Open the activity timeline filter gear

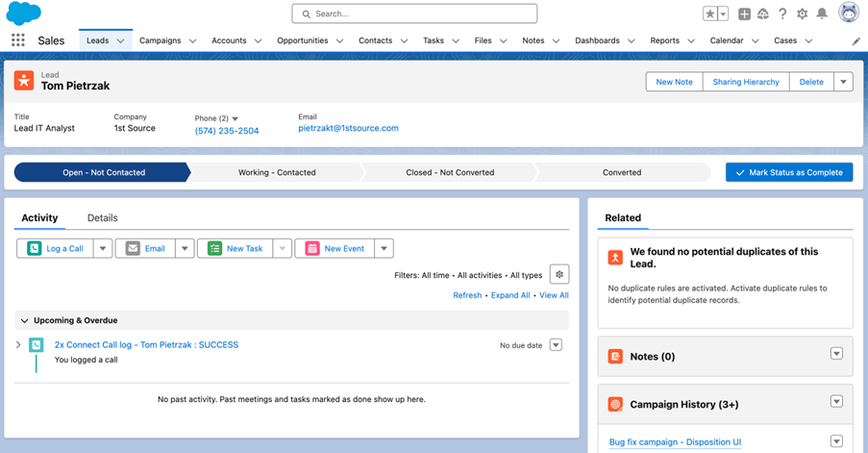click(559, 275)
